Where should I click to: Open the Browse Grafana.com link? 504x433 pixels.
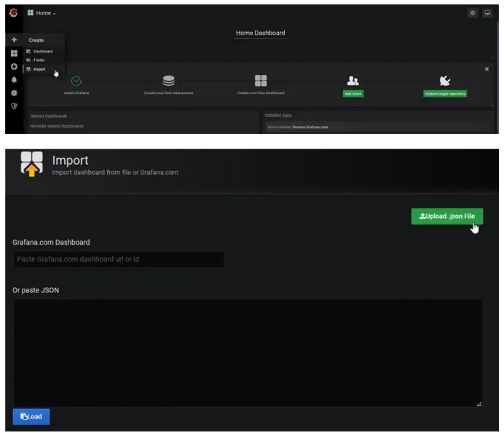[x=310, y=127]
